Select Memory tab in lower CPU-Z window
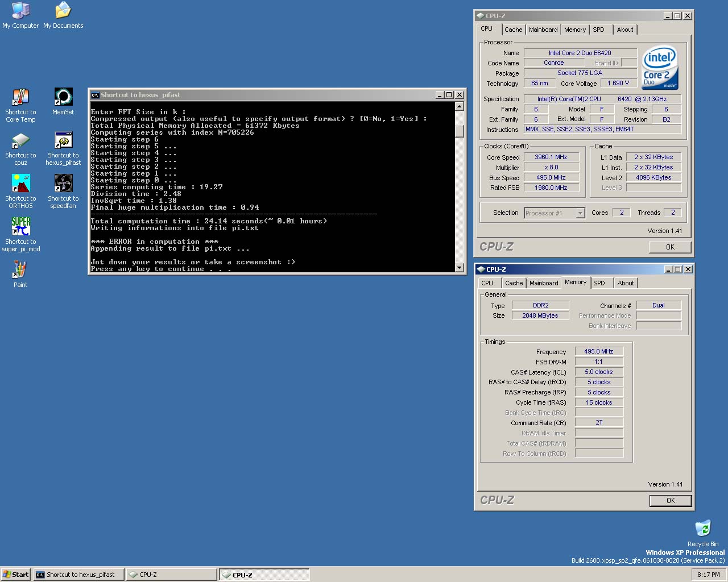The height and width of the screenshot is (582, 728). coord(576,282)
